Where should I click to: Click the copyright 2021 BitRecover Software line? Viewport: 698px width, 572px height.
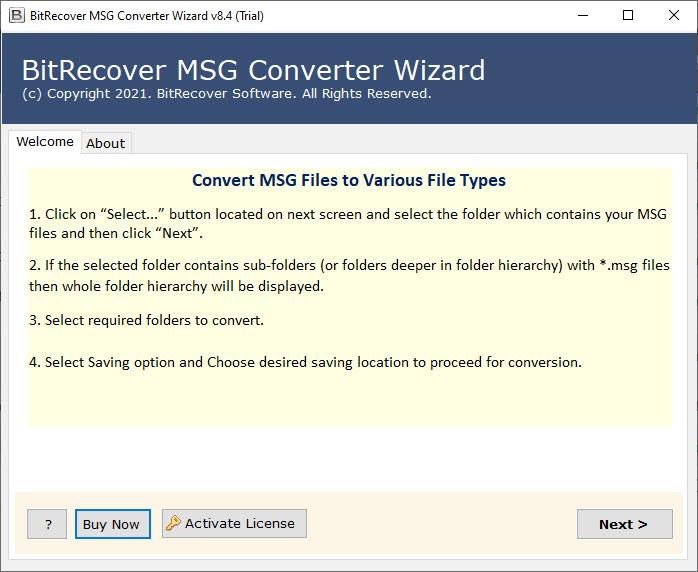pyautogui.click(x=227, y=93)
